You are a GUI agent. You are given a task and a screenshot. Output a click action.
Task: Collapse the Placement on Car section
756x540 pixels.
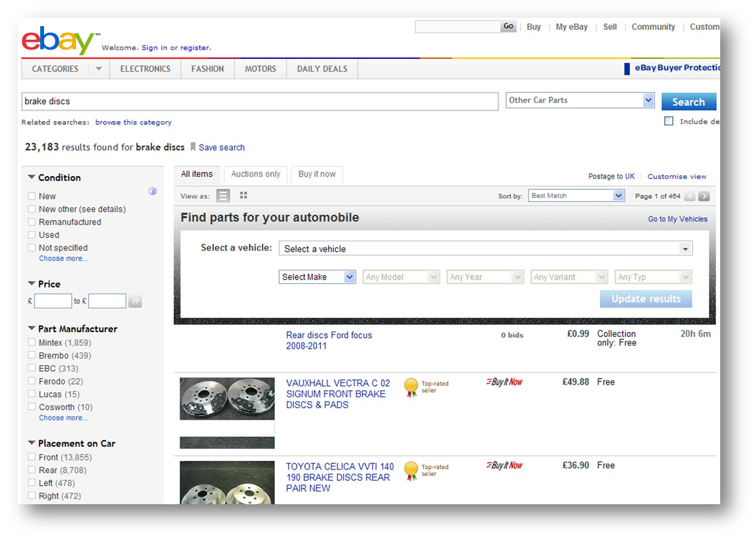(32, 443)
